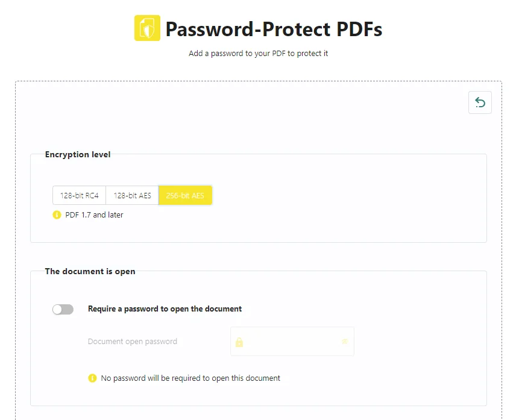The image size is (519, 420).
Task: Enable the require password to open toggle
Action: tap(63, 309)
